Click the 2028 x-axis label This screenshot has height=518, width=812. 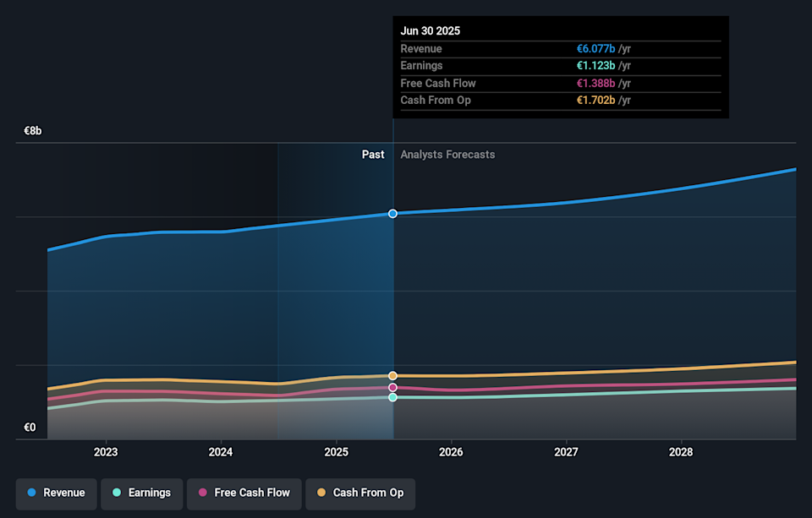coord(681,452)
